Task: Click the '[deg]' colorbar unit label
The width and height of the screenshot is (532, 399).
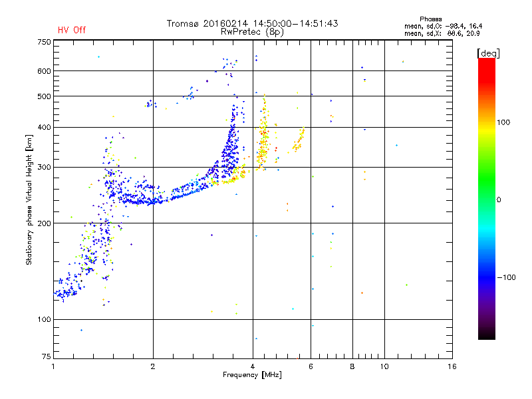Action: point(488,53)
